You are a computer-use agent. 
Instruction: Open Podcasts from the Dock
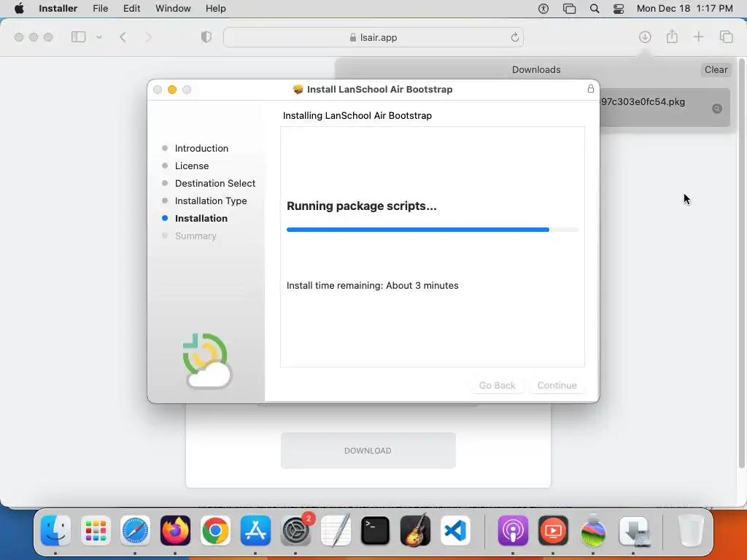click(x=513, y=530)
